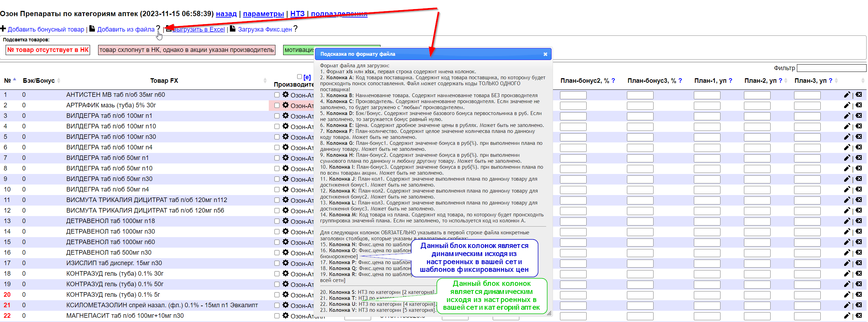The height and width of the screenshot is (322, 868).
Task: Click help question mark next to 'План-1, уп'
Action: 730,81
